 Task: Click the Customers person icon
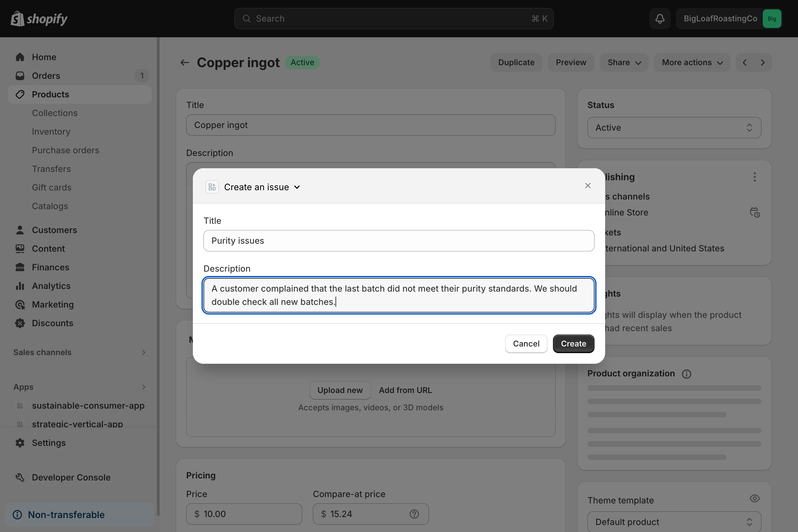click(20, 230)
